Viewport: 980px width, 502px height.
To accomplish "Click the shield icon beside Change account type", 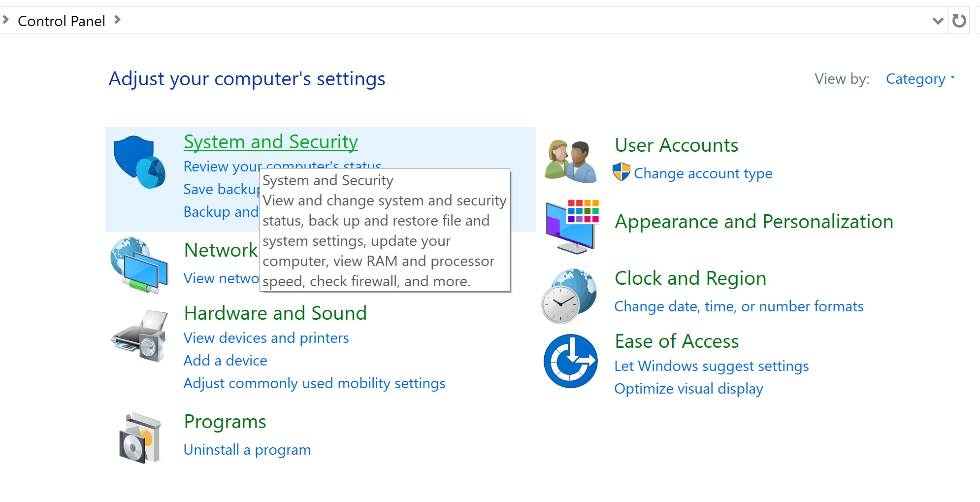I will click(621, 172).
